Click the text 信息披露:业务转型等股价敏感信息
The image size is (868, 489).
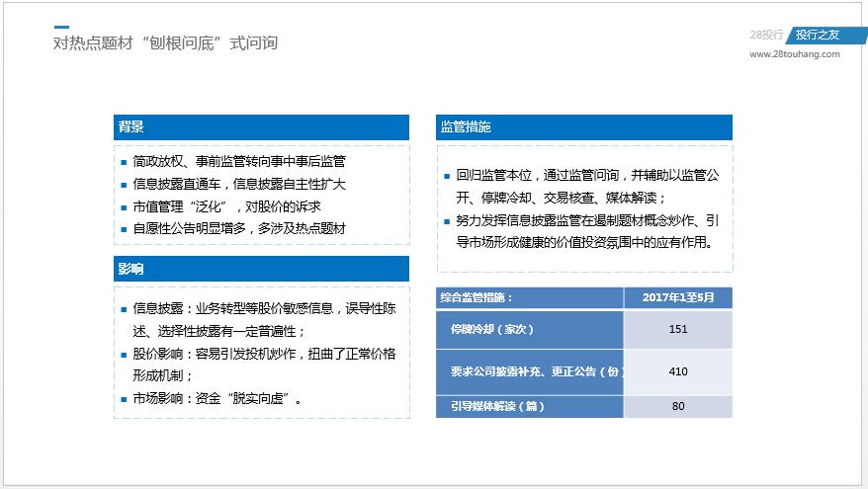click(232, 308)
